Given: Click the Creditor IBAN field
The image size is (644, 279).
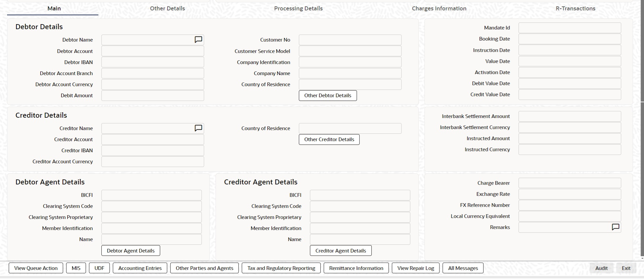Looking at the screenshot, I should click(x=153, y=151).
